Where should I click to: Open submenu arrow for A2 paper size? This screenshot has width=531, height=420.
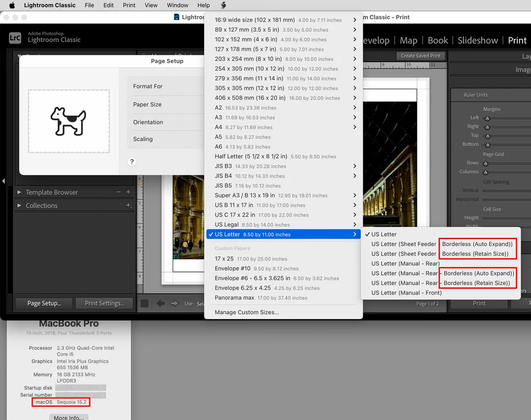tap(355, 107)
